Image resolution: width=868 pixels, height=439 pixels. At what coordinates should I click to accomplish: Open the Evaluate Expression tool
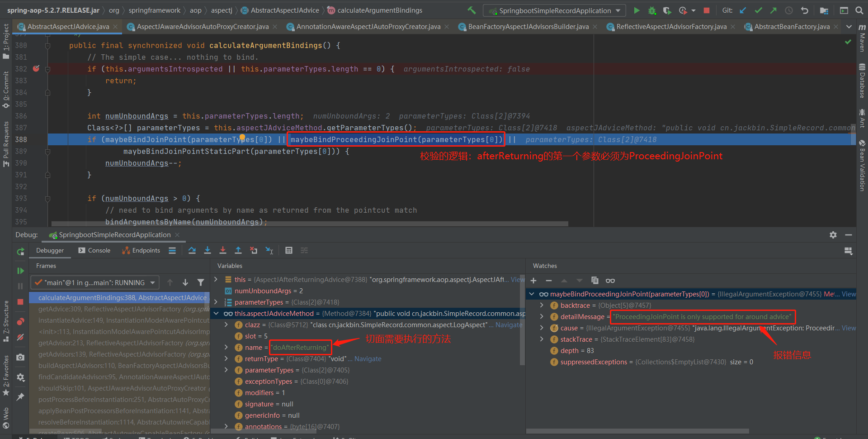(x=289, y=250)
